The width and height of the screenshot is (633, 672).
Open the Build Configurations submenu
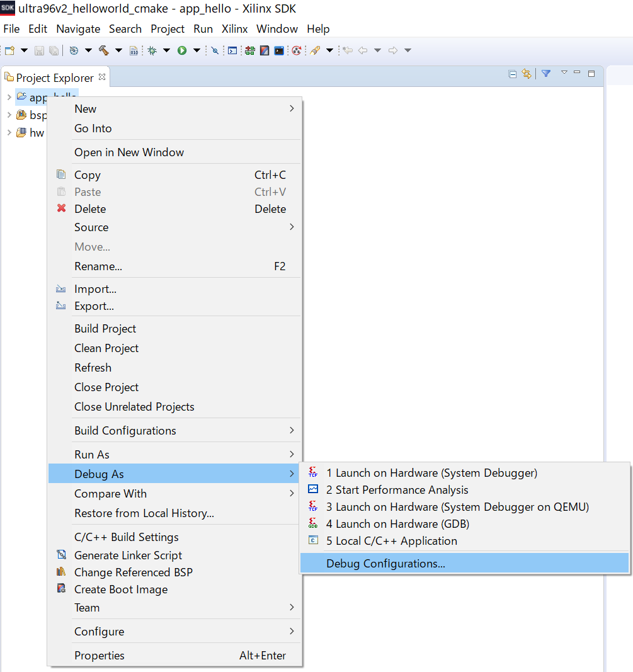174,430
